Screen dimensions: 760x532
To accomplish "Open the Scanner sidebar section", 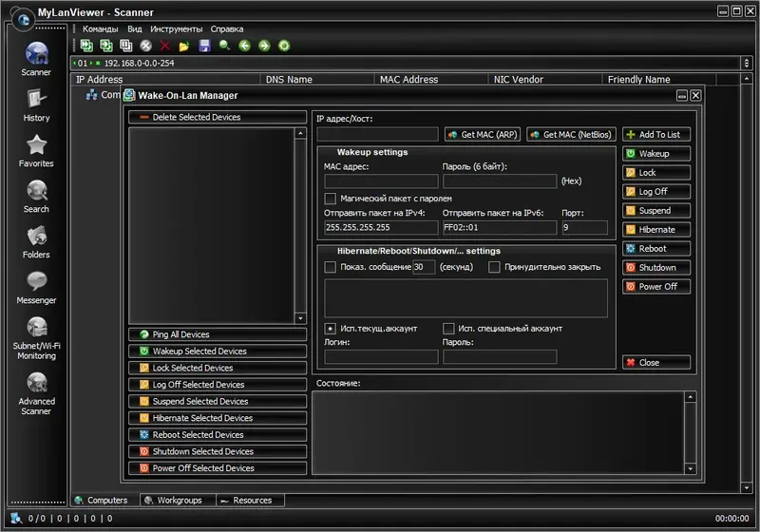I will [36, 59].
